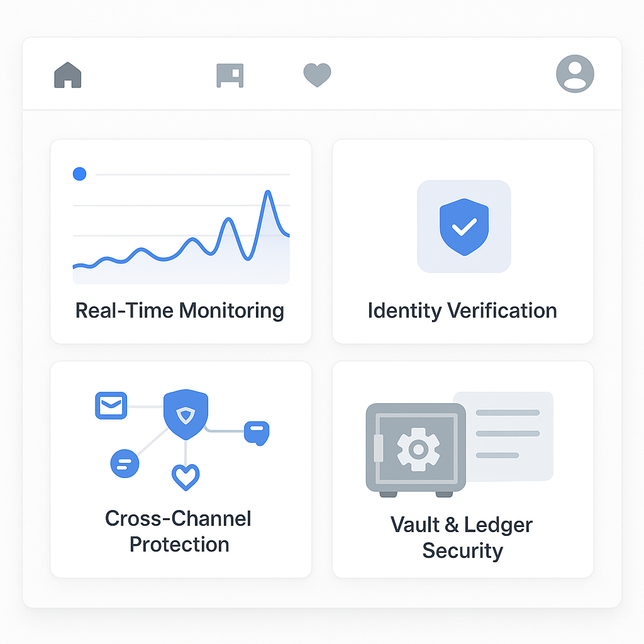Click the central shield hub icon
This screenshot has width=644, height=644.
186,414
